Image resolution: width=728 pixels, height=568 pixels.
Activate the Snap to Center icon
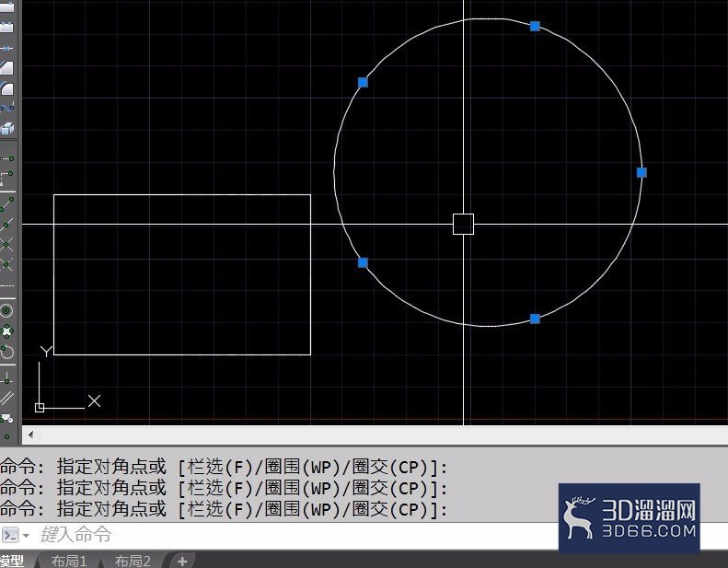click(x=6, y=310)
